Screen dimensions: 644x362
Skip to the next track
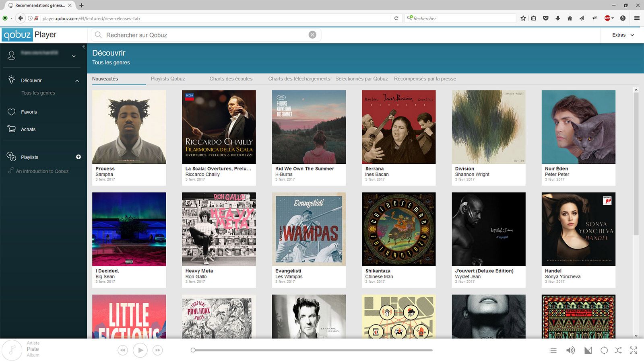coord(158,350)
